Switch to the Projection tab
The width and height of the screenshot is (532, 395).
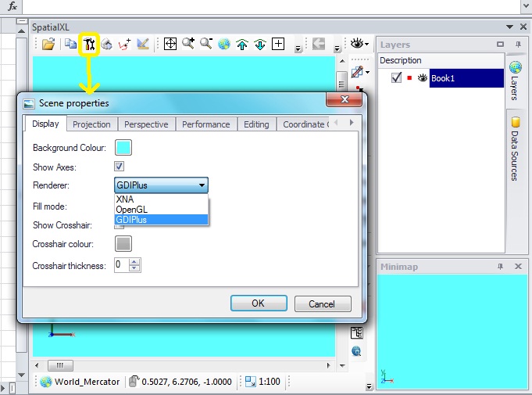click(91, 124)
